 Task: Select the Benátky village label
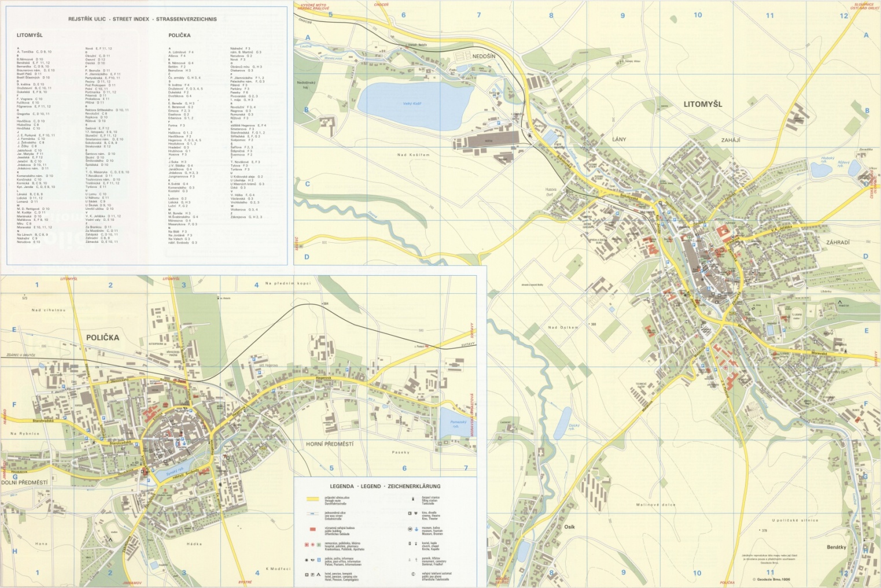tap(836, 547)
